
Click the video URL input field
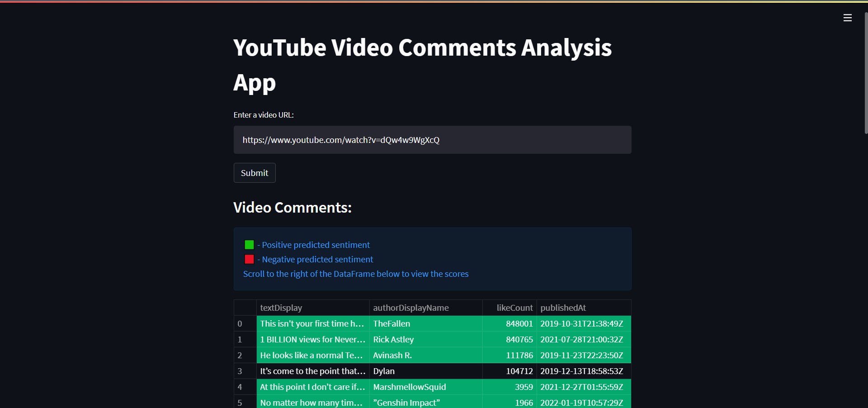click(x=432, y=140)
